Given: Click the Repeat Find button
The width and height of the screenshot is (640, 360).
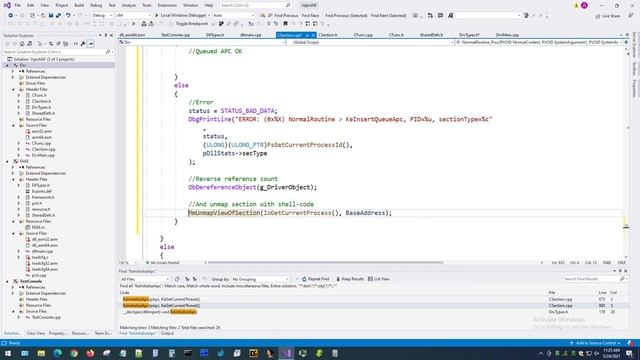Looking at the screenshot, I should tap(316, 279).
